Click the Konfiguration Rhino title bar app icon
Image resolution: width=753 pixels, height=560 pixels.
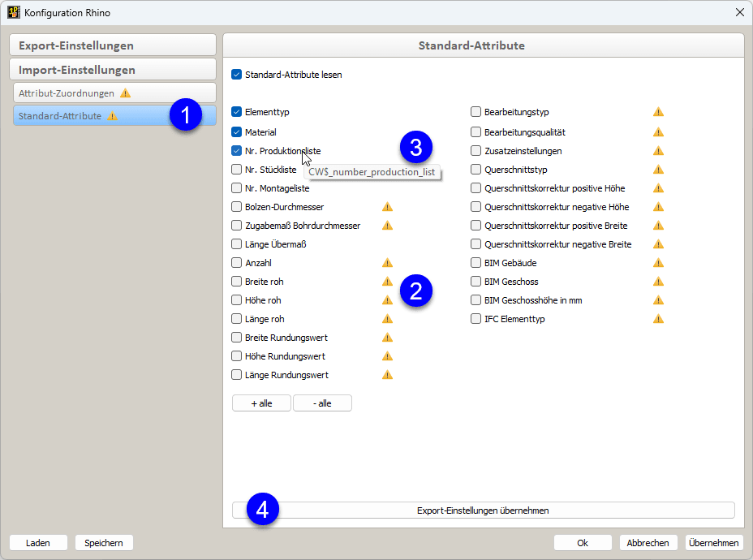coord(14,12)
